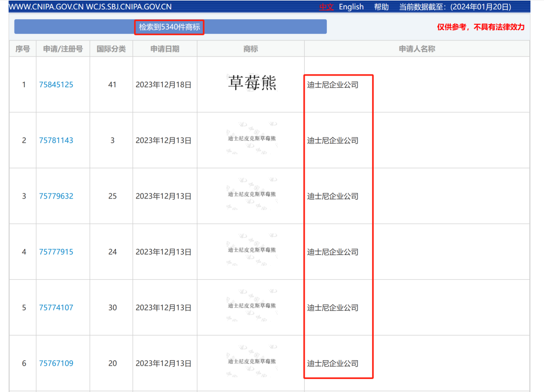This screenshot has width=544, height=392.
Task: Open the trademark thumbnail in row 6
Action: [x=252, y=361]
